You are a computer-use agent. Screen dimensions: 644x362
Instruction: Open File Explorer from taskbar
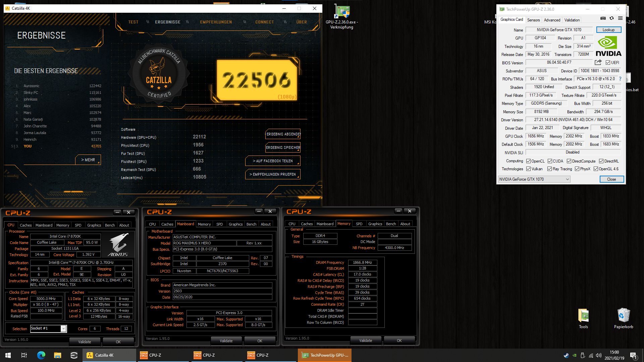click(57, 355)
